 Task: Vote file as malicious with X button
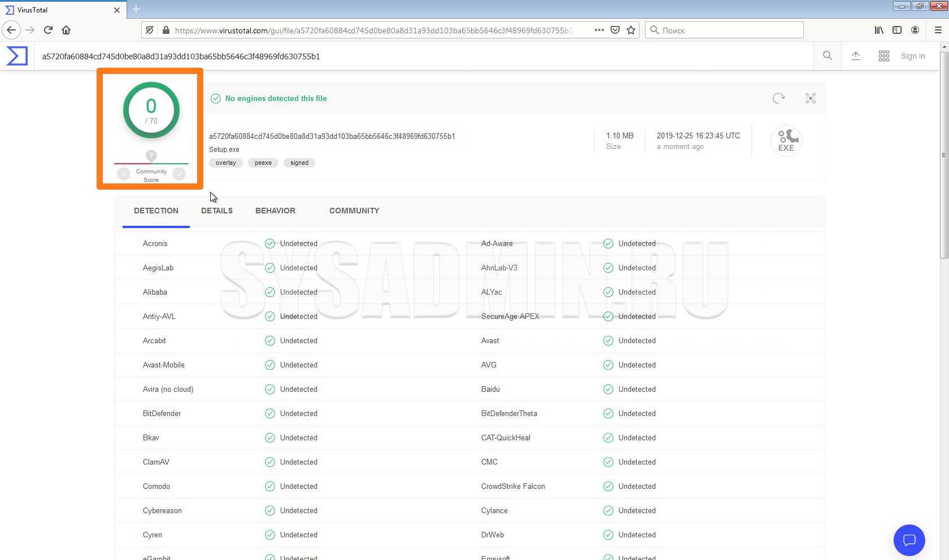[x=124, y=174]
